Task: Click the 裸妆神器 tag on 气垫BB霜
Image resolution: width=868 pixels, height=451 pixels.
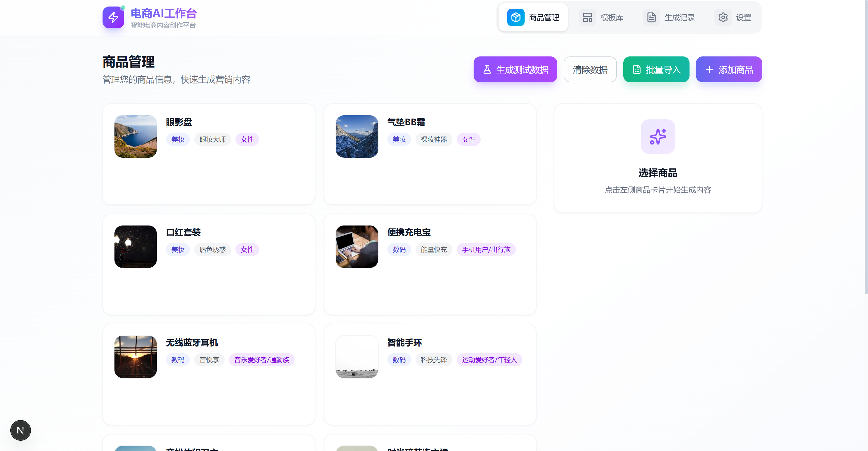Action: pyautogui.click(x=434, y=139)
